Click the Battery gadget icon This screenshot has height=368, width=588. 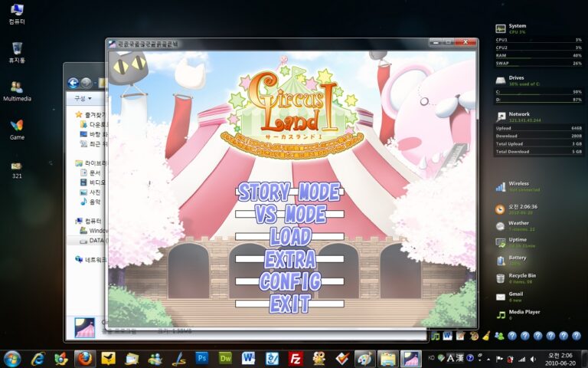tap(501, 260)
